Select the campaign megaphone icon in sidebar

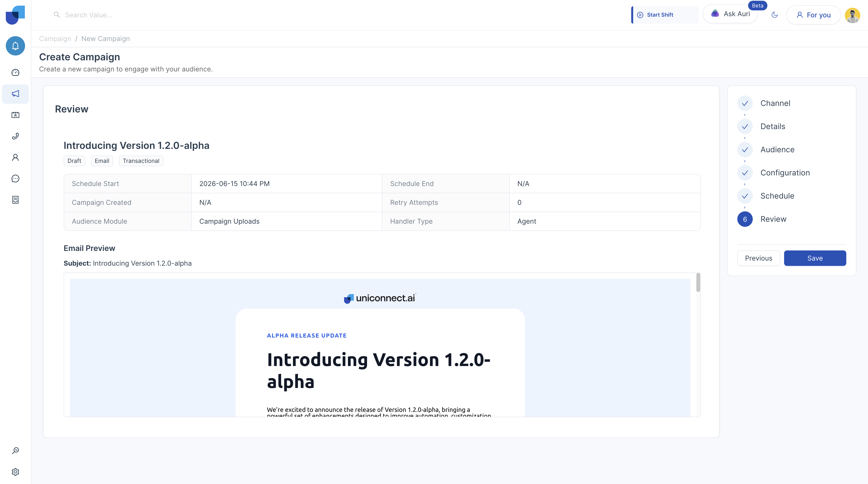coord(15,94)
